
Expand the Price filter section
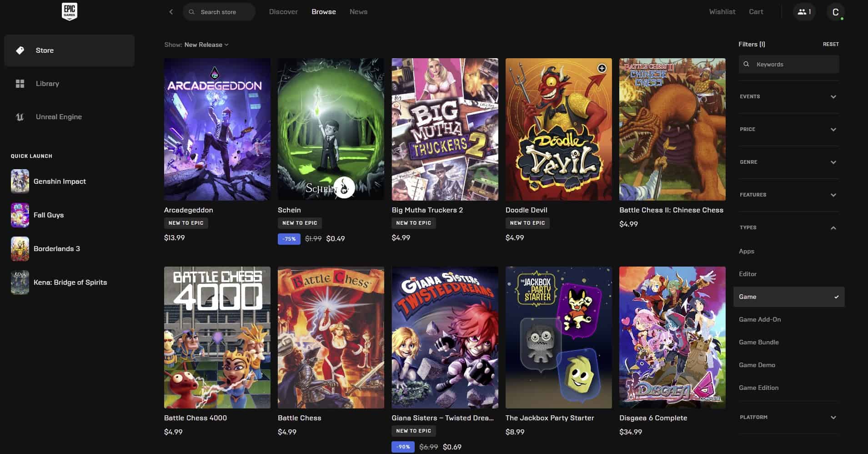point(789,129)
